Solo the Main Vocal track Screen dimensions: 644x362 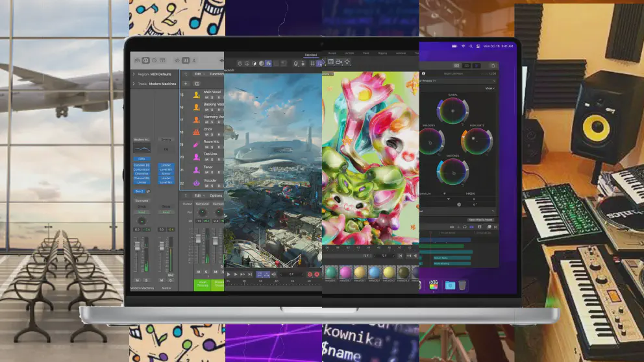coord(212,97)
